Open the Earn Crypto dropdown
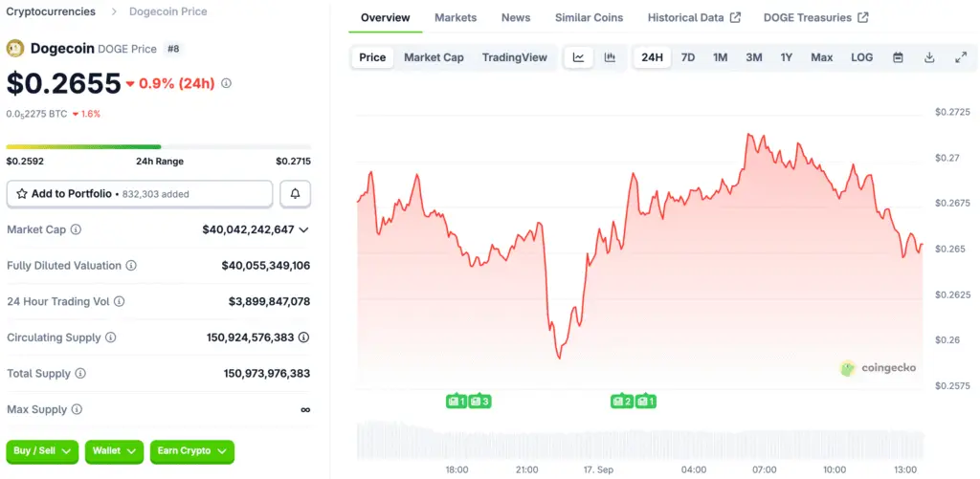The image size is (980, 479). coord(191,450)
